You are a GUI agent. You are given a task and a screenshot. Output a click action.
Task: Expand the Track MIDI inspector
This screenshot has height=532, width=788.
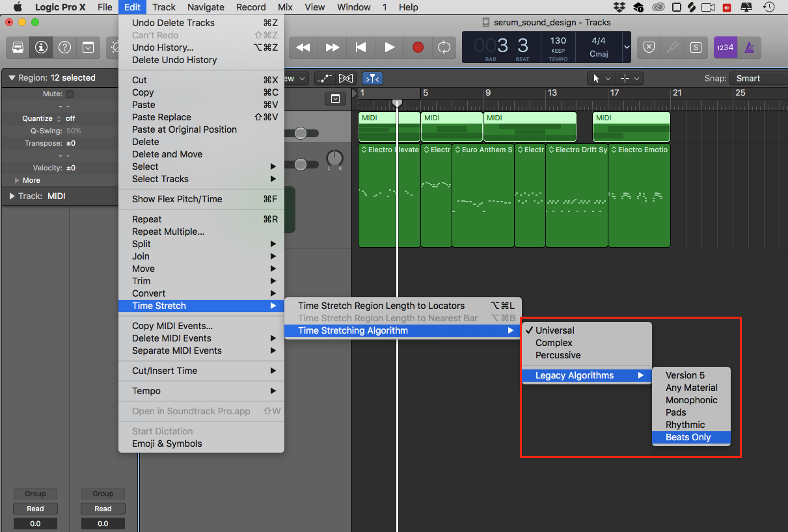tap(12, 196)
